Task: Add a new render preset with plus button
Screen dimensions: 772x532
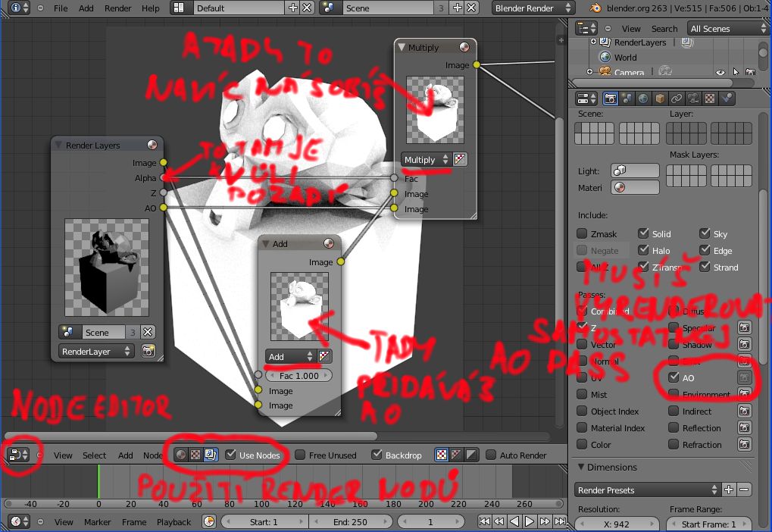Action: (x=729, y=490)
